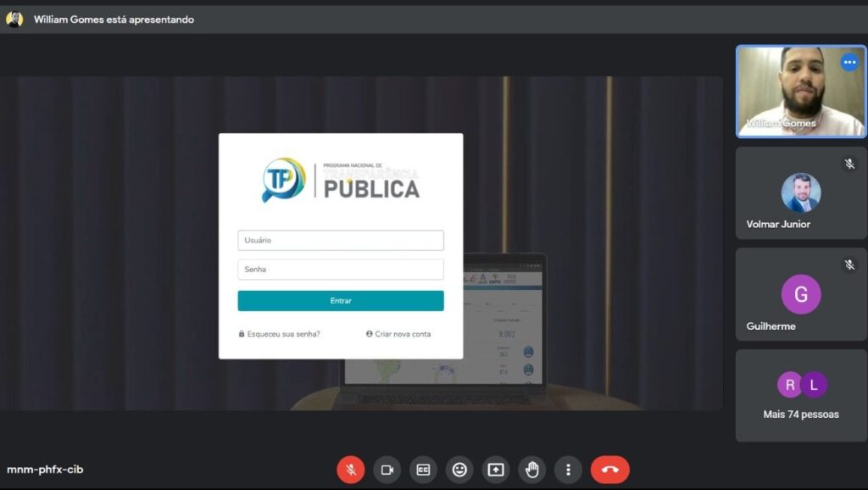Click the William Gomes está apresentando text
The image size is (868, 490).
(x=114, y=19)
